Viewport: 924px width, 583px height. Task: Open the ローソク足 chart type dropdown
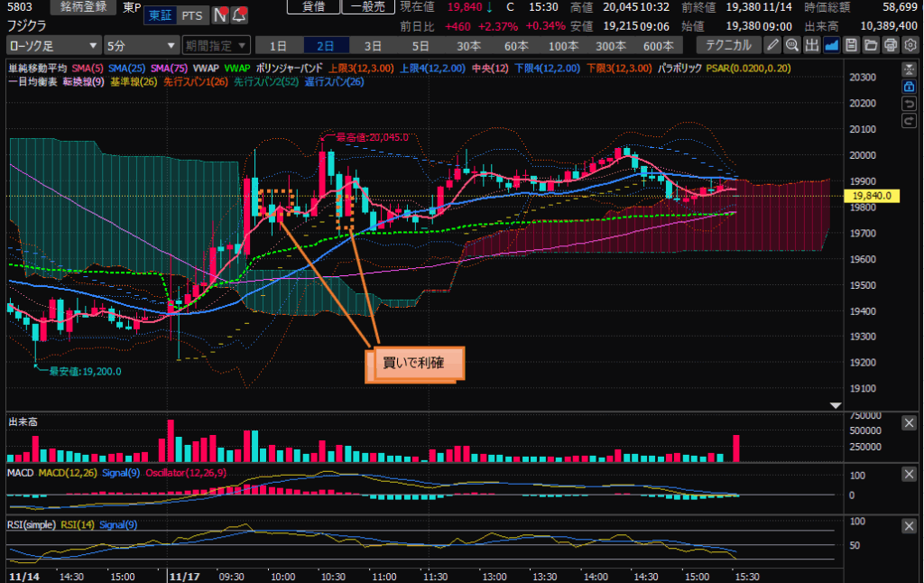pyautogui.click(x=53, y=45)
